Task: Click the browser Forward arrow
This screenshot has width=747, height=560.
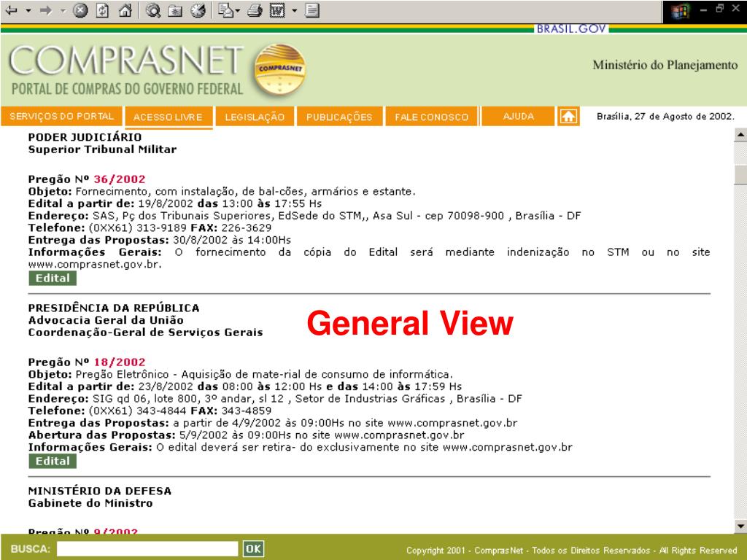Action: pos(46,10)
